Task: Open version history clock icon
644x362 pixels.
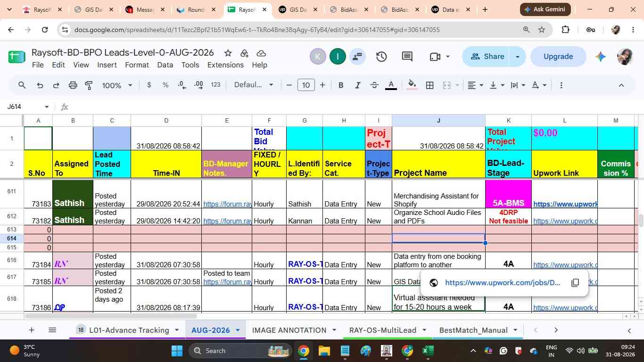Action: click(381, 57)
